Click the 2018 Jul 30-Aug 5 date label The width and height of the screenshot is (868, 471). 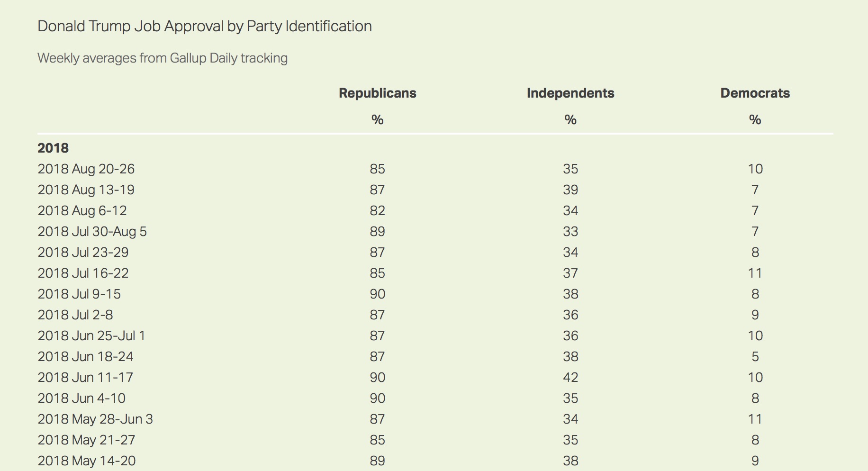click(92, 231)
